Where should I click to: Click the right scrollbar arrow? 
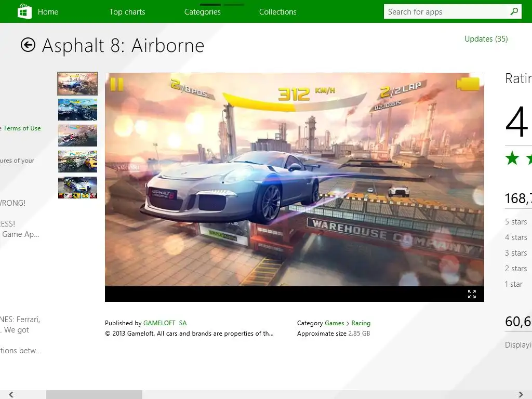521,394
